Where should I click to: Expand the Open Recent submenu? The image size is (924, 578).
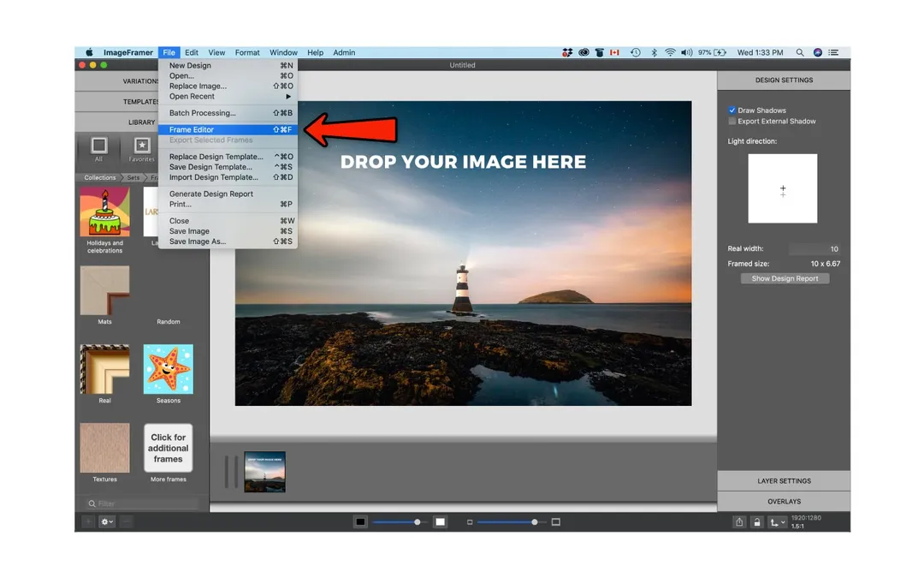click(x=228, y=96)
